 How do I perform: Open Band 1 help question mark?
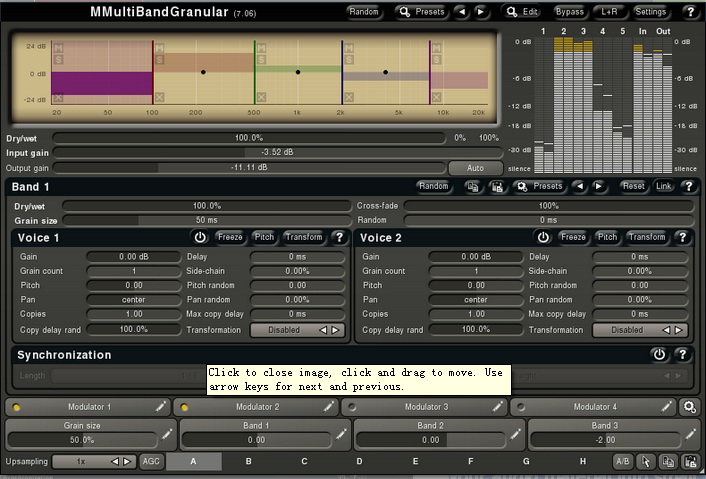688,186
